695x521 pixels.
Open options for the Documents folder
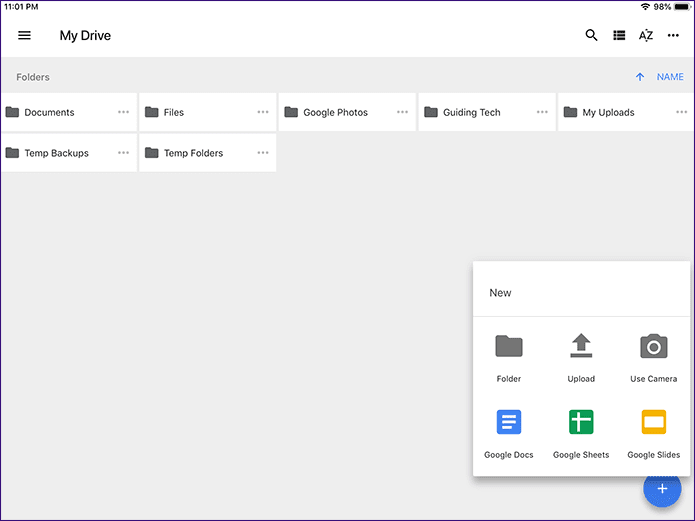click(124, 112)
